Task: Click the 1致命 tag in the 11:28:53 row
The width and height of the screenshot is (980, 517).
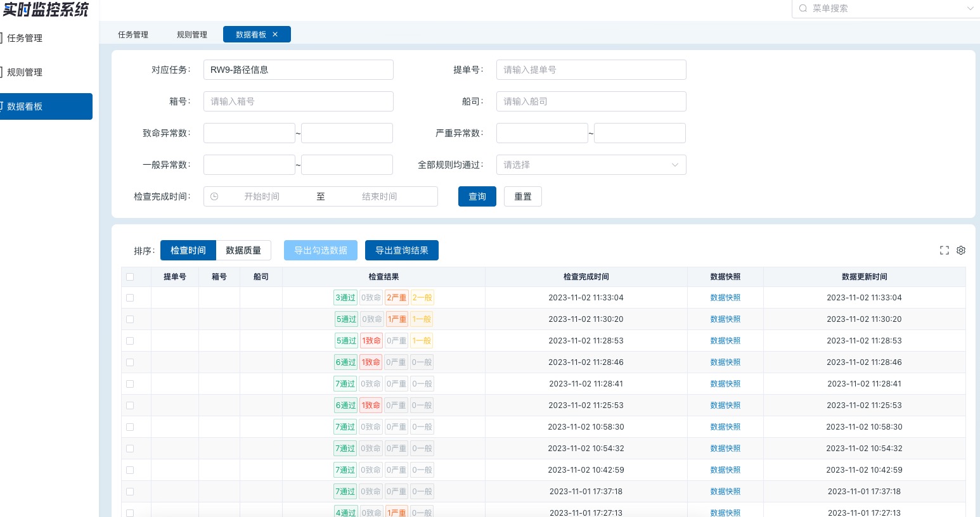Action: coord(371,341)
